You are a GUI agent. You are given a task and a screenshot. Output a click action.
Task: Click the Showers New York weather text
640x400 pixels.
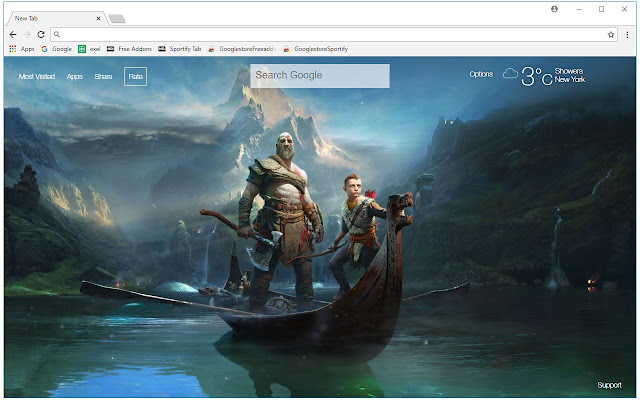[570, 75]
